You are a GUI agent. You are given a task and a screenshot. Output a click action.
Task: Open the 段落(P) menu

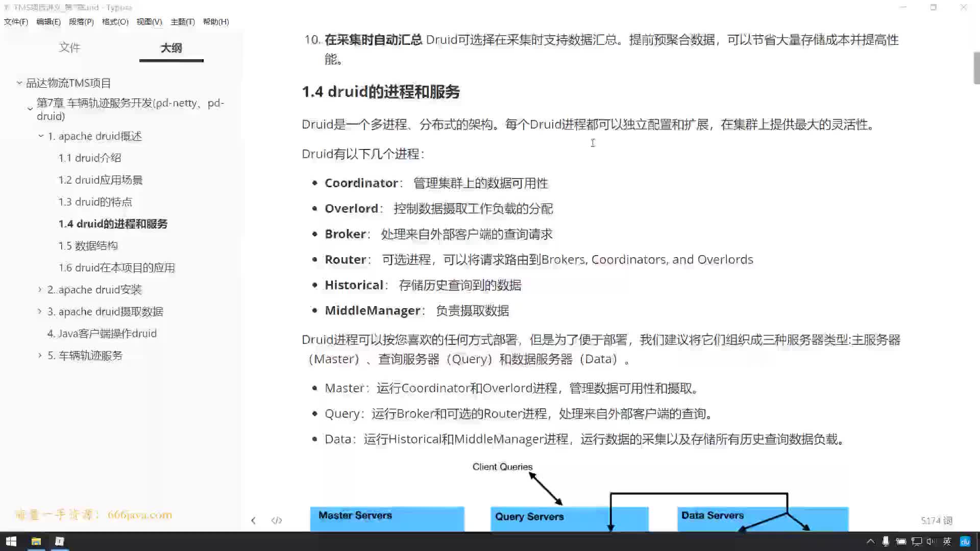click(x=81, y=21)
